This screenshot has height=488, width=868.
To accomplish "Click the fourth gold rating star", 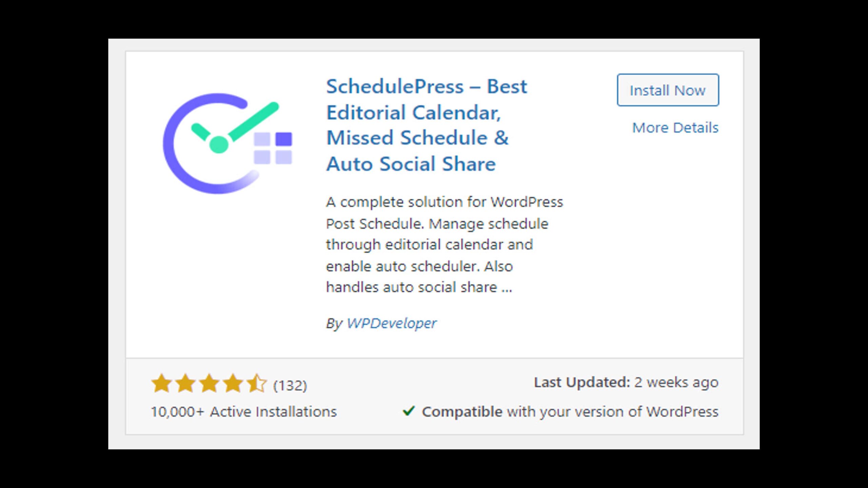I will click(233, 384).
